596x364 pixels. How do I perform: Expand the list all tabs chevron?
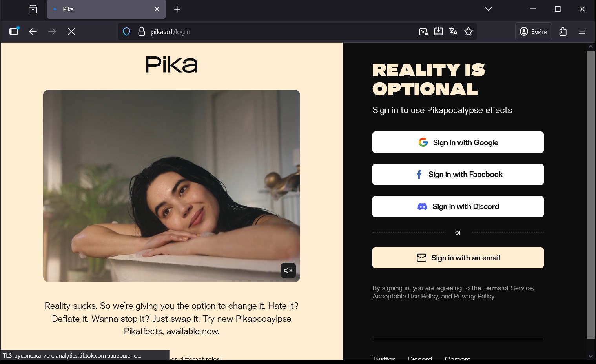(488, 9)
